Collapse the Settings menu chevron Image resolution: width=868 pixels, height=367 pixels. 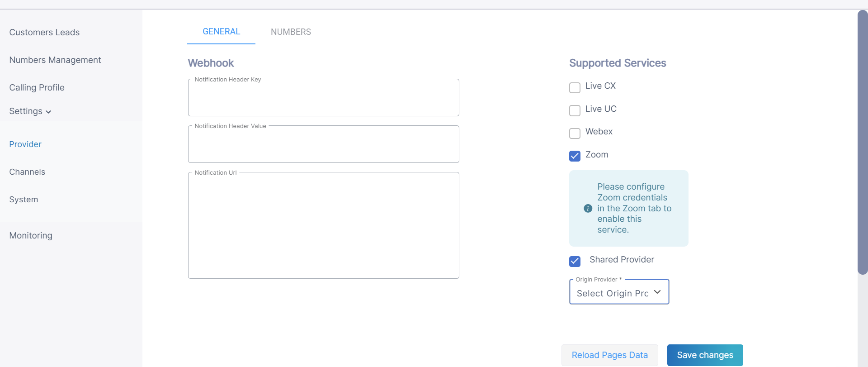point(48,112)
